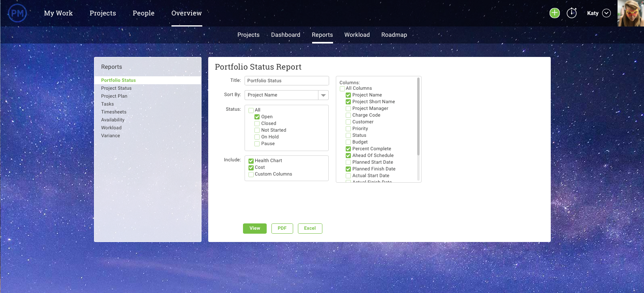Enable the Custom Columns checkbox
The image size is (644, 293).
click(251, 174)
